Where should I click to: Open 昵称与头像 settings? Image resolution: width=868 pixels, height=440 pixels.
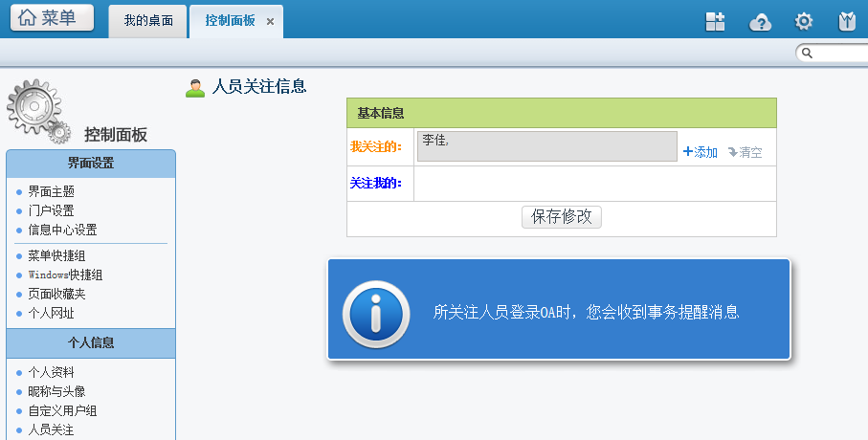[56, 391]
